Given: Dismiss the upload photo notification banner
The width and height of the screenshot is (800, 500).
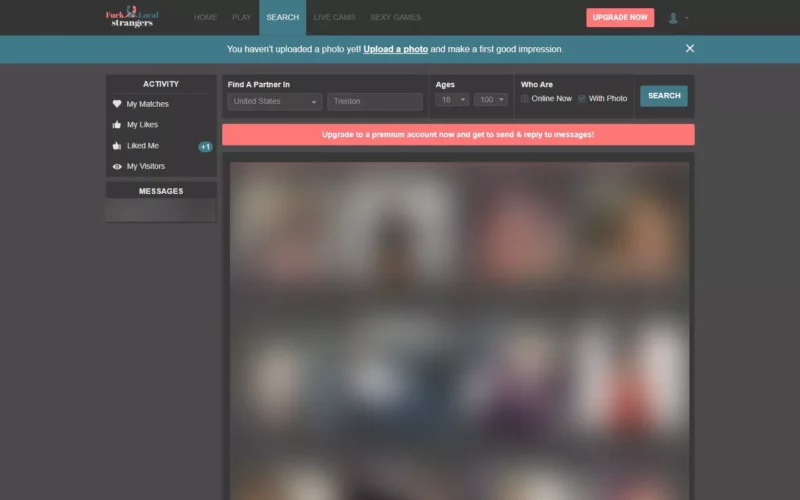Looking at the screenshot, I should [690, 48].
